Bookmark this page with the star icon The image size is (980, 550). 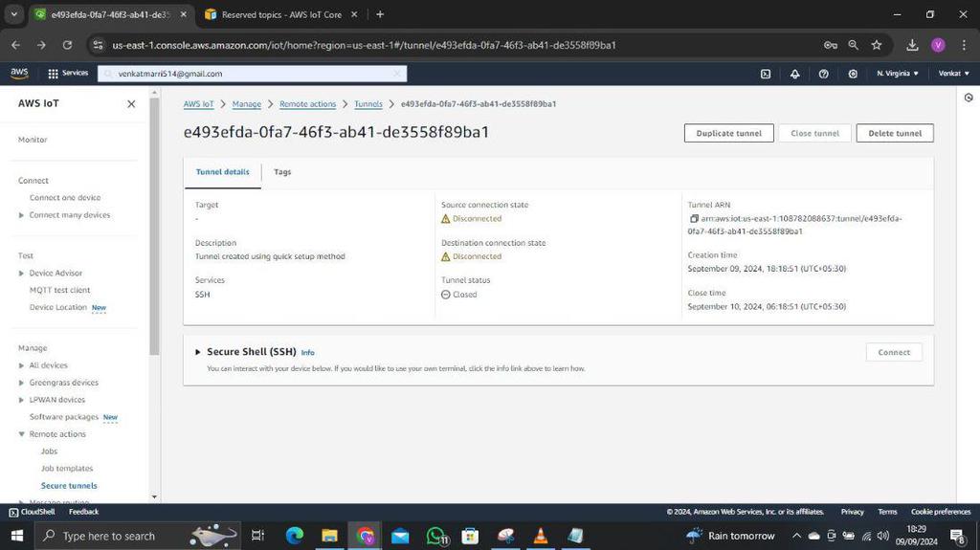(x=877, y=45)
